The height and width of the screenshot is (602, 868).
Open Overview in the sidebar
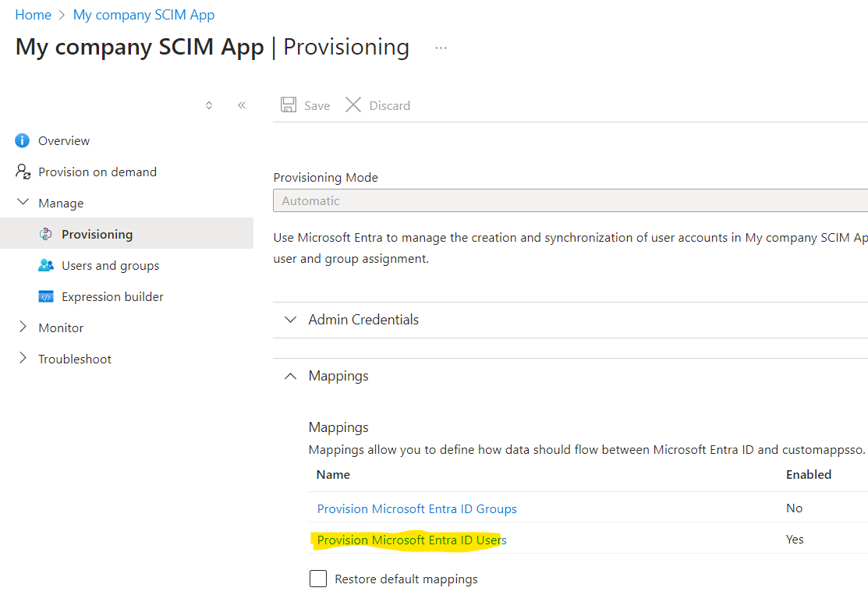click(x=64, y=140)
